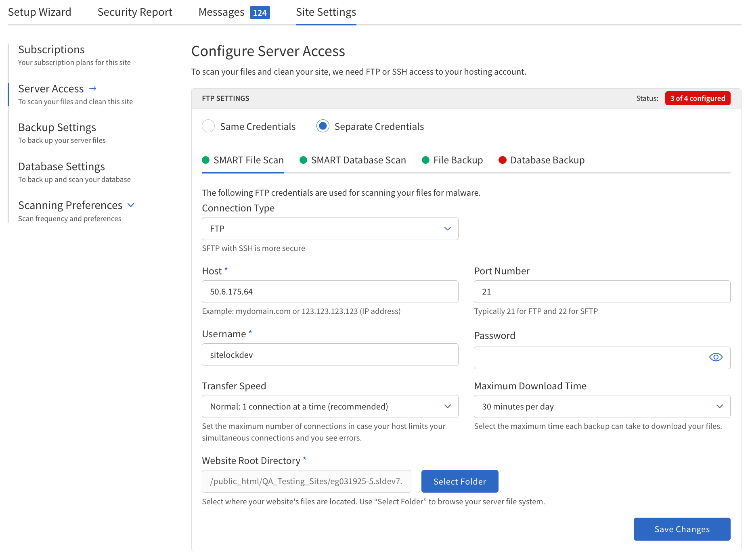750x560 pixels.
Task: Click the arrow icon next to Server Access
Action: (93, 88)
